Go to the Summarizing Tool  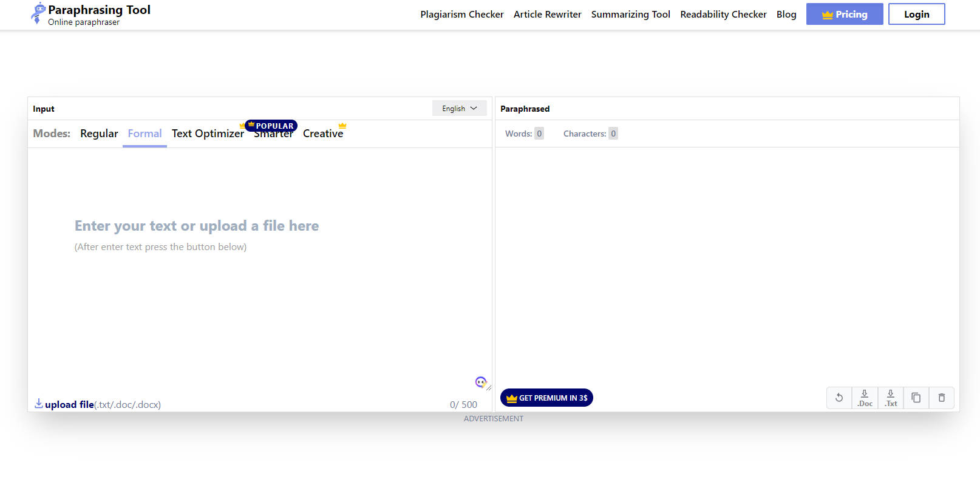tap(630, 14)
